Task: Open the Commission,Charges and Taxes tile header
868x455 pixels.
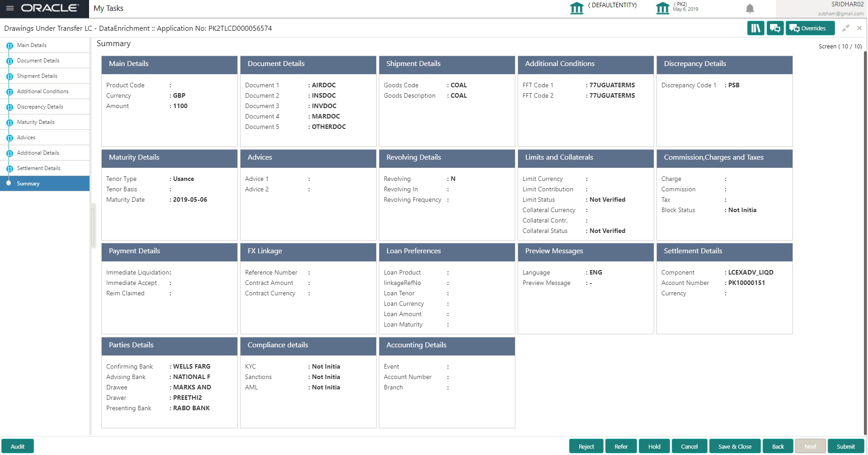Action: coord(725,158)
